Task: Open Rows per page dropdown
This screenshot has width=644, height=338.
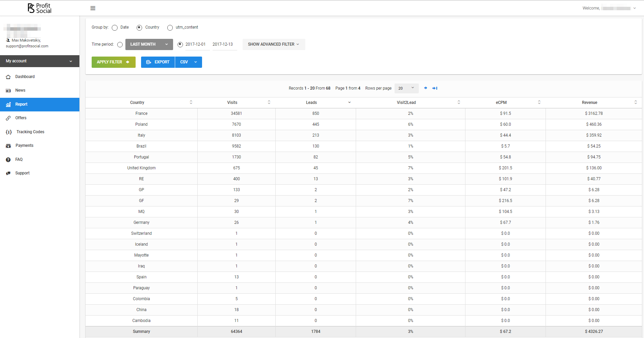Action: pyautogui.click(x=406, y=88)
